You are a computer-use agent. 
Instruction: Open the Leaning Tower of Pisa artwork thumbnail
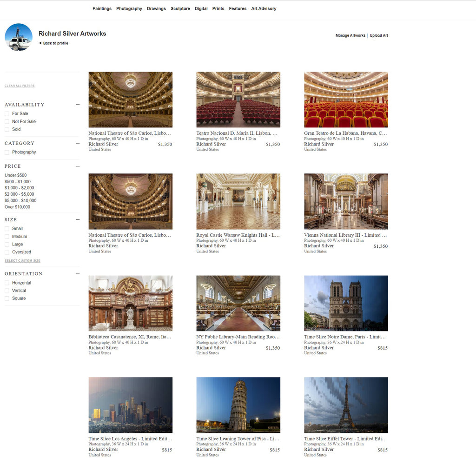coord(238,405)
